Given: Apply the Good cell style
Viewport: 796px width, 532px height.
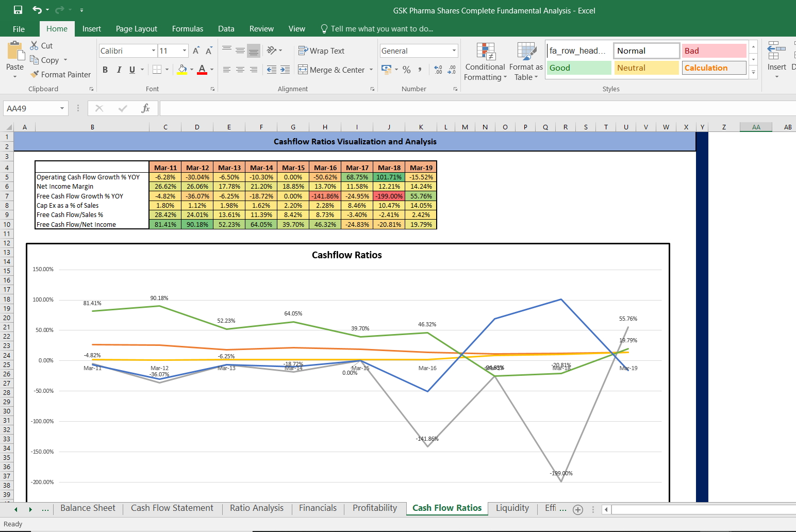Looking at the screenshot, I should tap(578, 68).
